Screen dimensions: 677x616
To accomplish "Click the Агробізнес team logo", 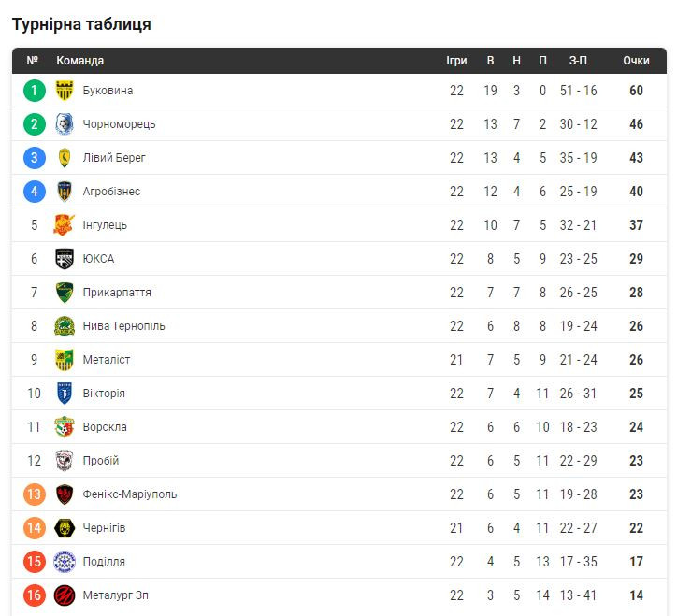I will (65, 192).
